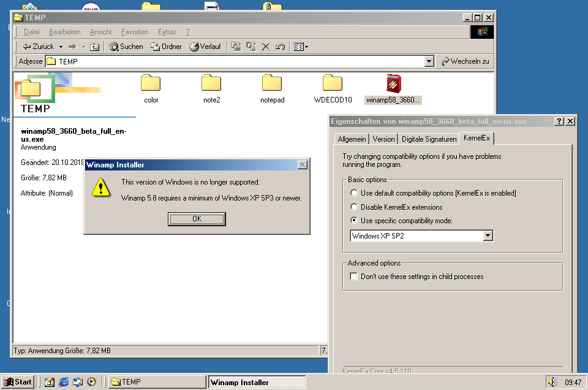The width and height of the screenshot is (588, 390).
Task: Select the note2 folder
Action: [211, 89]
